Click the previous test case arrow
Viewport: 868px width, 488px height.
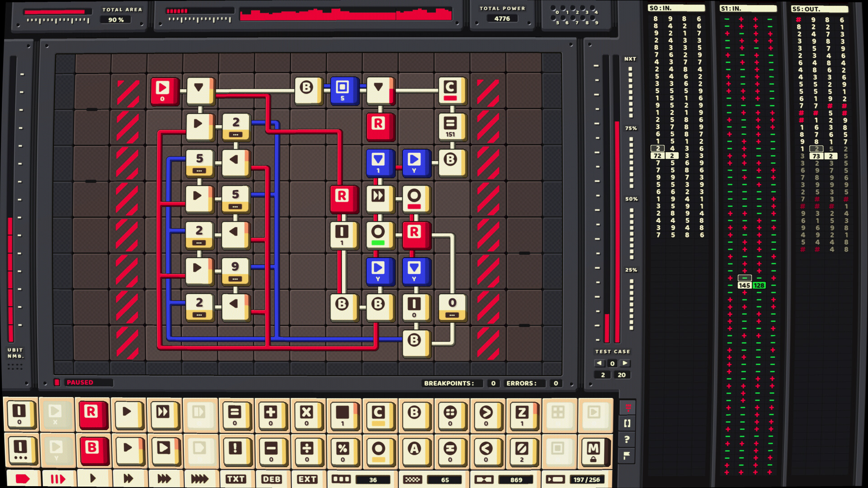pyautogui.click(x=600, y=363)
